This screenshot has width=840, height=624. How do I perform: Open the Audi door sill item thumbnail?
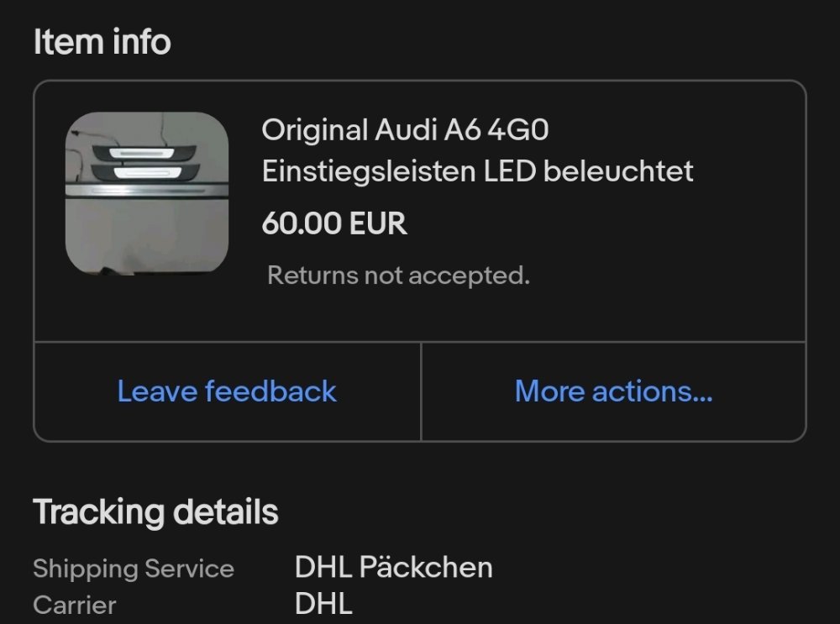click(147, 193)
